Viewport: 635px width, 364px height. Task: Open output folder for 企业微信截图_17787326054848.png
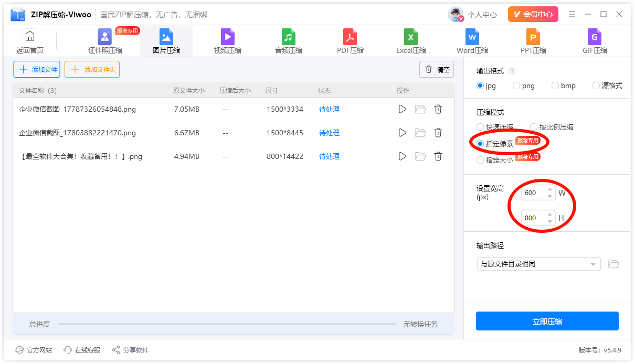point(420,109)
